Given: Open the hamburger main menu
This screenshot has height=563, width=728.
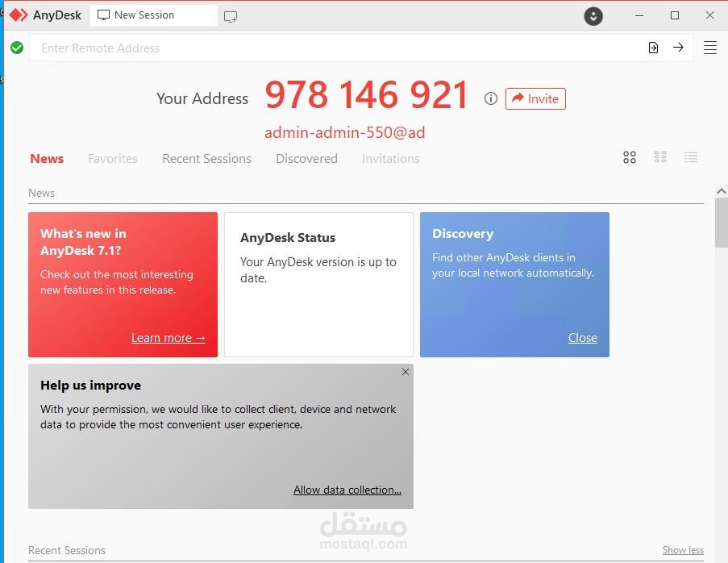Looking at the screenshot, I should pyautogui.click(x=710, y=48).
